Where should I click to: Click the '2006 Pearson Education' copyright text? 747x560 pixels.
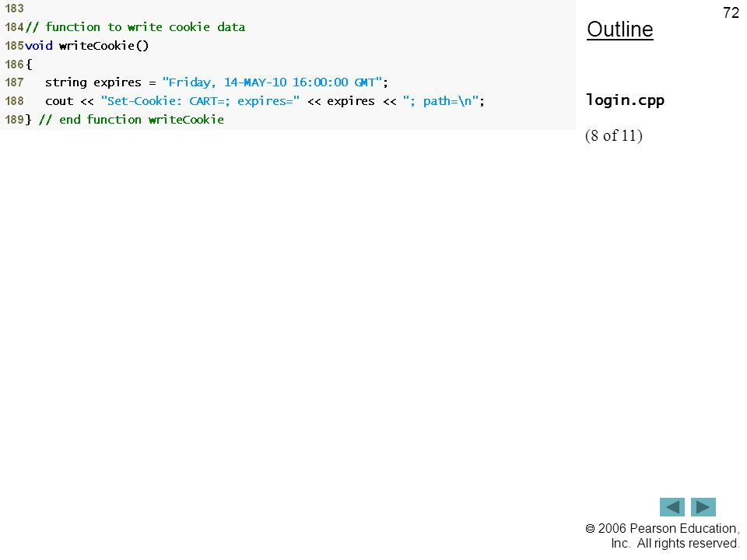(x=662, y=529)
